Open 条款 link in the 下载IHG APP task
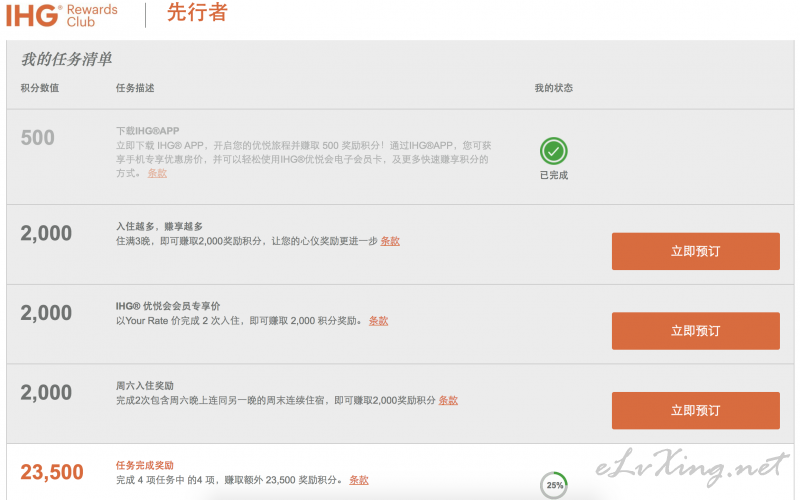This screenshot has height=500, width=800. [x=157, y=173]
